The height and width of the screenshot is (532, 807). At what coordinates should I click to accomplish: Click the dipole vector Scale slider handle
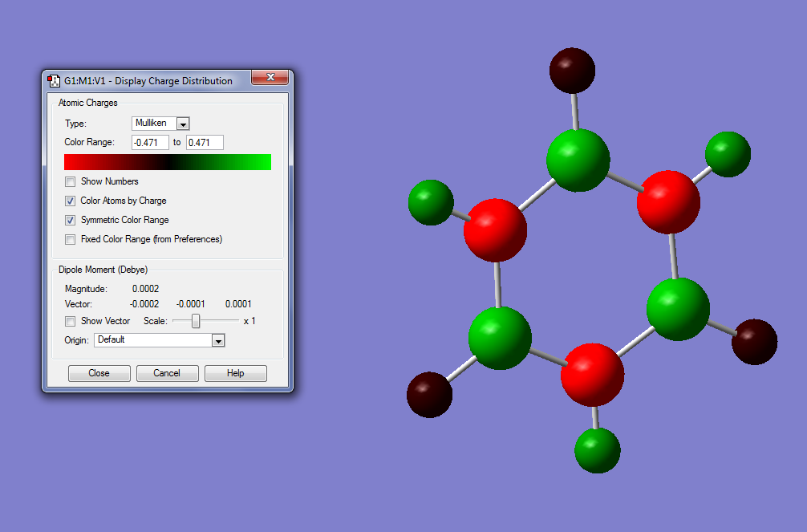(x=196, y=321)
